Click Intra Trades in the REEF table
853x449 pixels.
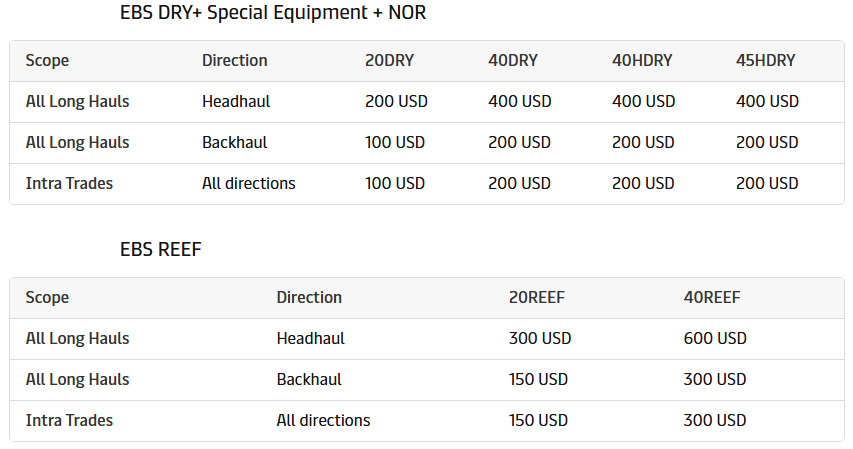click(69, 421)
